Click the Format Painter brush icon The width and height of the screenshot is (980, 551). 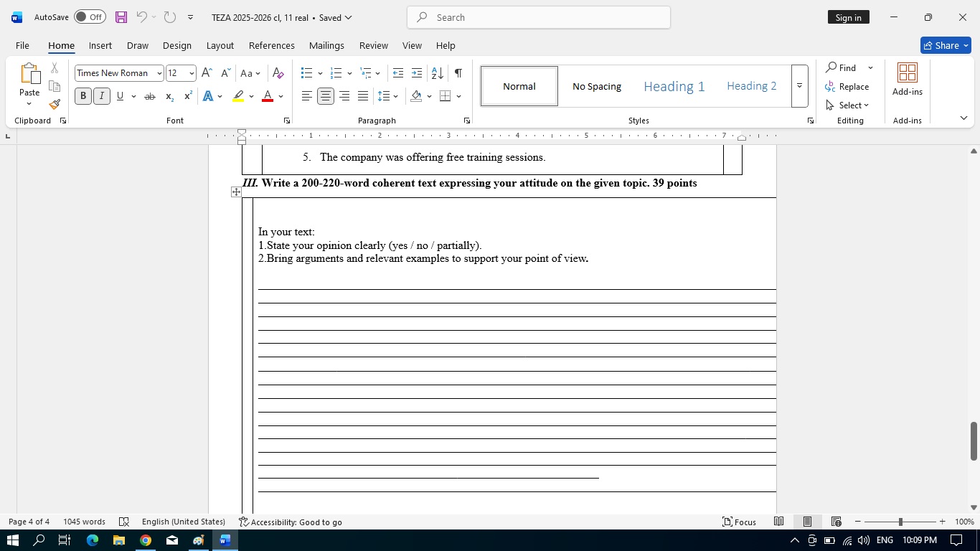point(55,105)
